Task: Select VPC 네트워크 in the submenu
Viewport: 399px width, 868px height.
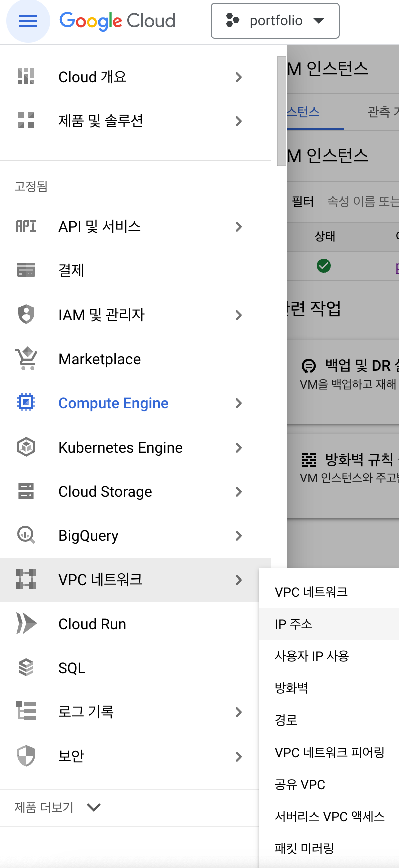Action: pos(328,592)
